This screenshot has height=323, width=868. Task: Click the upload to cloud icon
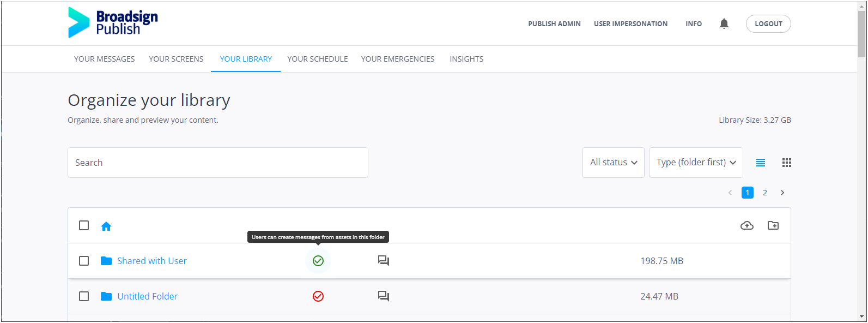pyautogui.click(x=747, y=225)
